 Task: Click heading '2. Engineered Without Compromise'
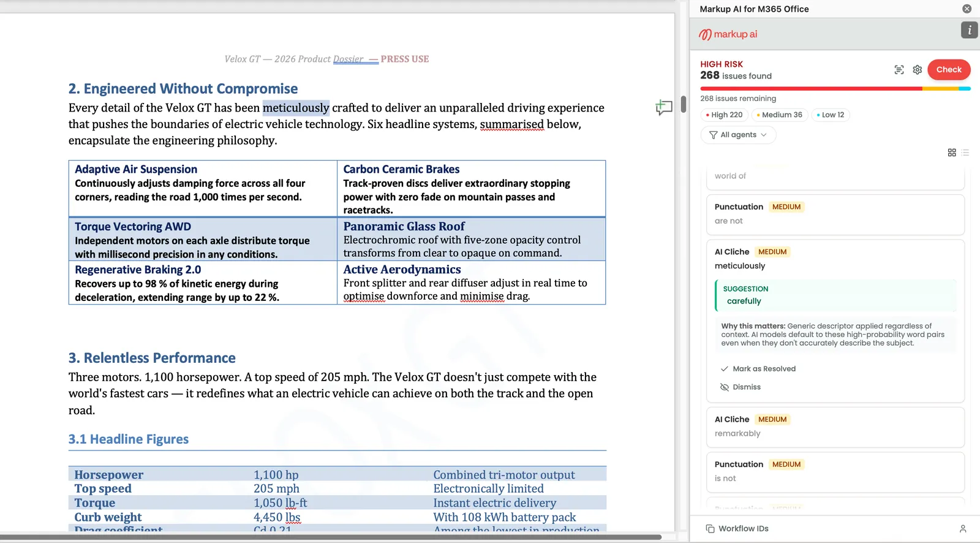coord(183,89)
